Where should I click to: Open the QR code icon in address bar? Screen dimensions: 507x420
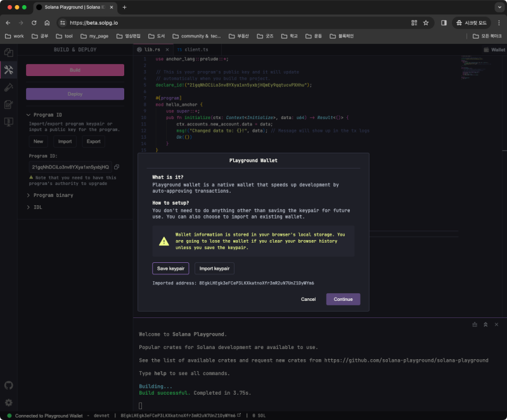pos(414,23)
